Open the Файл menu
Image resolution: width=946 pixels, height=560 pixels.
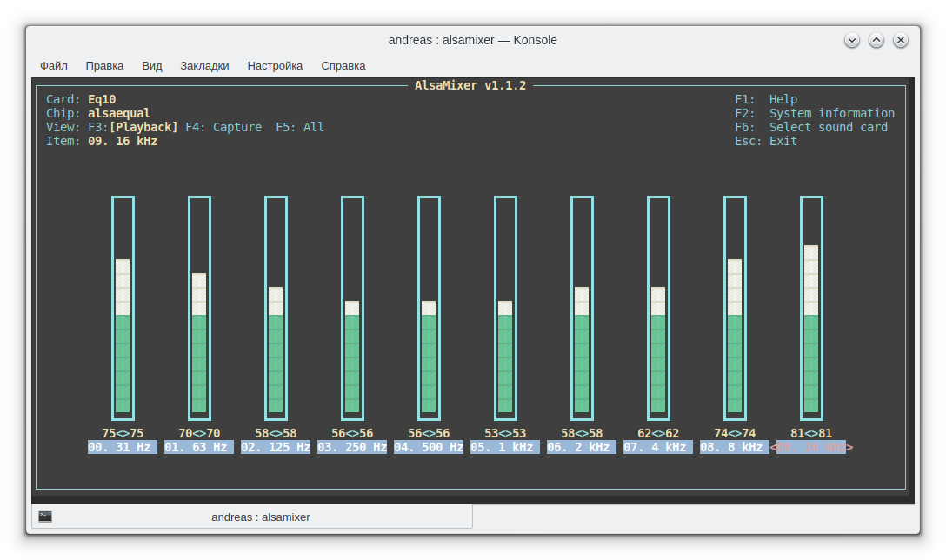(x=54, y=65)
